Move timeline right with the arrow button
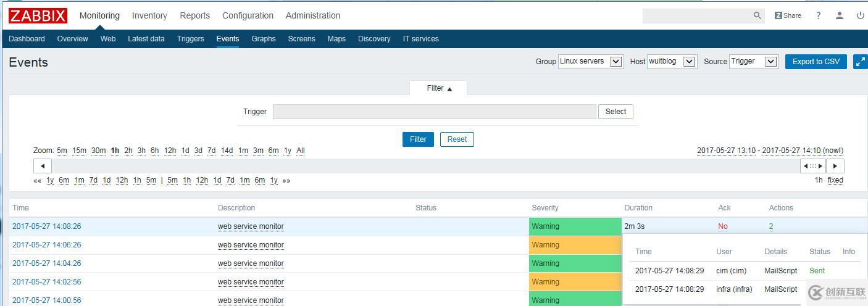 pyautogui.click(x=835, y=166)
